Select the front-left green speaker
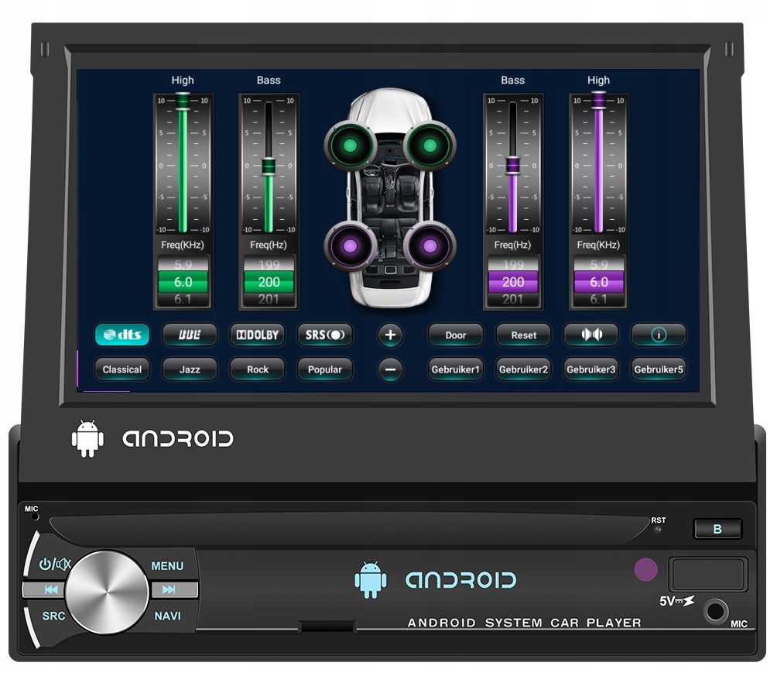This screenshot has height=673, width=784. pos(350,146)
